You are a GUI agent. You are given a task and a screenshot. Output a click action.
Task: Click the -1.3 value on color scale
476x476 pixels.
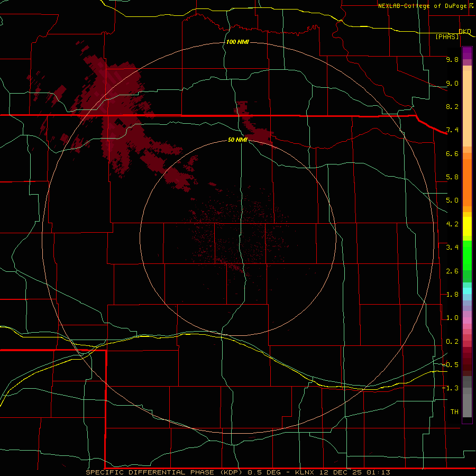[450, 388]
